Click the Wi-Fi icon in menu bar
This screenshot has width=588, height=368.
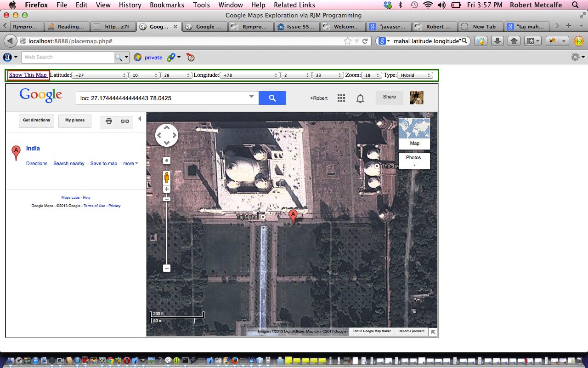point(428,5)
